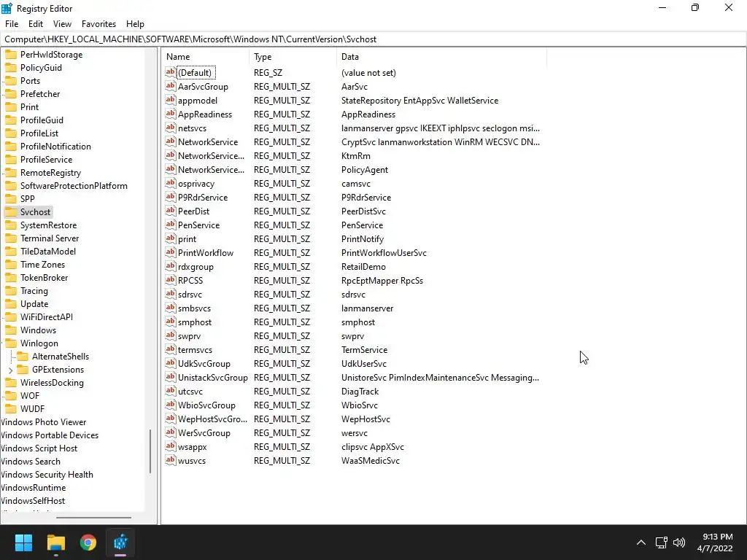Select the SoftwareProtectionPlatform key

tap(74, 186)
